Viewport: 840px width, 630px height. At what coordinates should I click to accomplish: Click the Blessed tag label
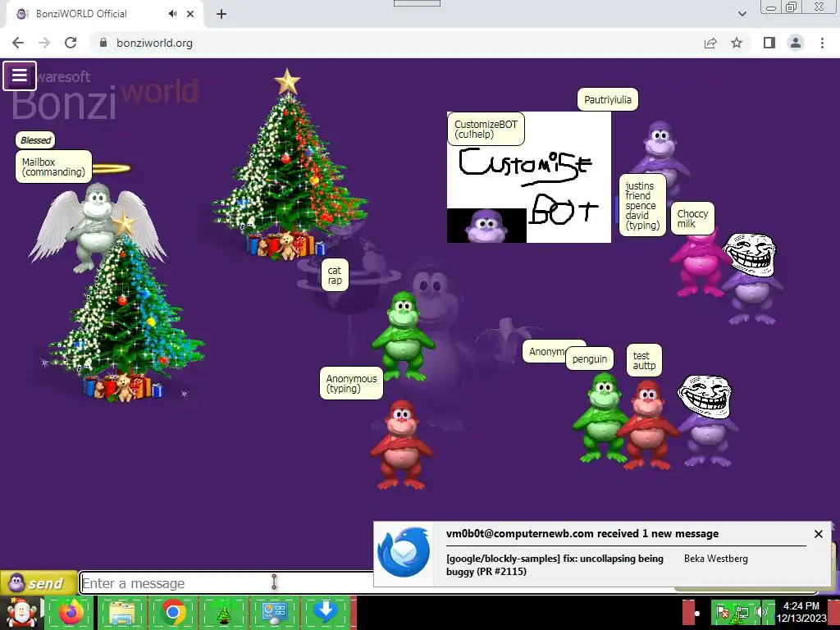[x=35, y=139]
